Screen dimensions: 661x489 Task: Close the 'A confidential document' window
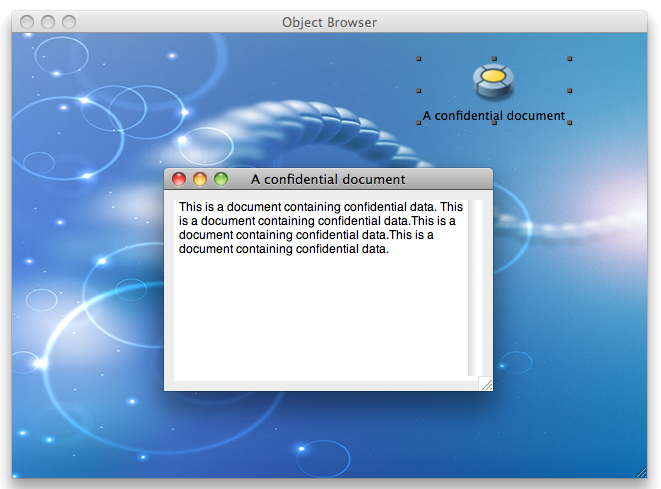179,179
